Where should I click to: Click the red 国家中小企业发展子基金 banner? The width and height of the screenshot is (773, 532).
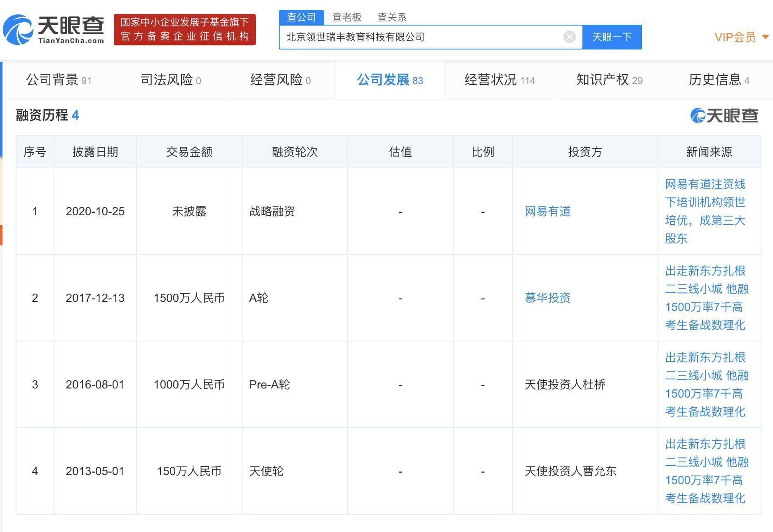click(x=185, y=30)
